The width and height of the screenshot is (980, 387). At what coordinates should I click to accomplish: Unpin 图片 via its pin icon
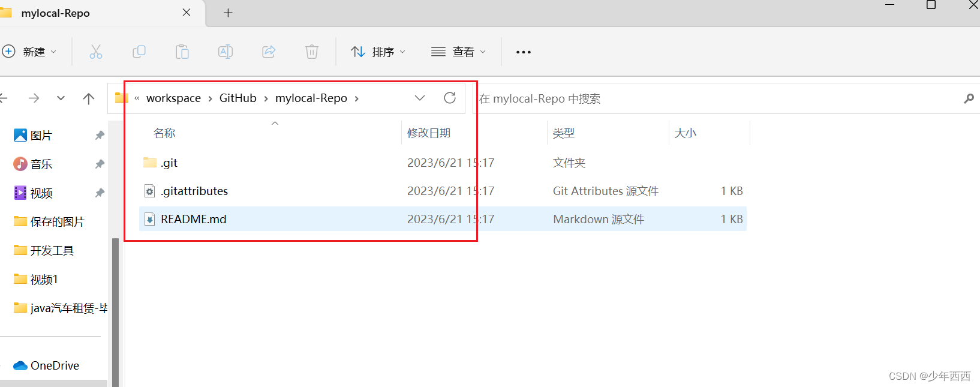click(100, 136)
